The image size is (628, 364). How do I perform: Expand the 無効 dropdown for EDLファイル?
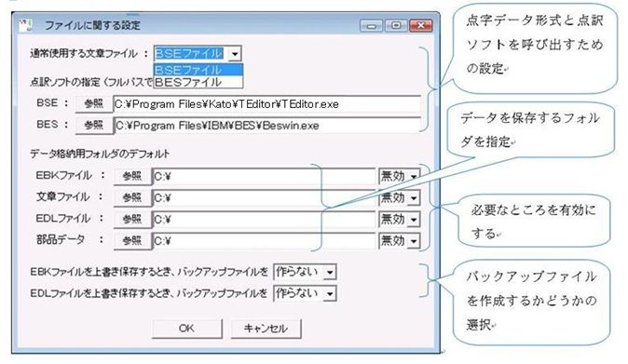pos(414,220)
